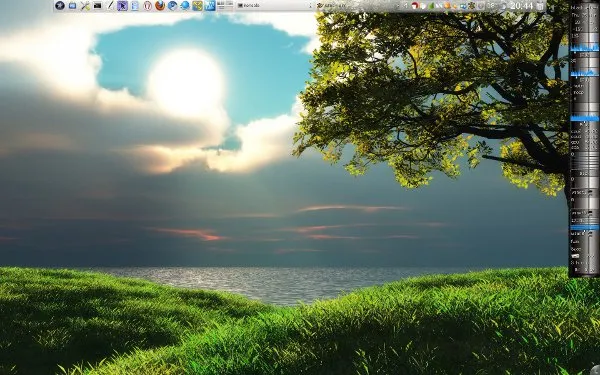Launch Firefox from the panel
Image resolution: width=600 pixels, height=375 pixels.
(160, 5)
